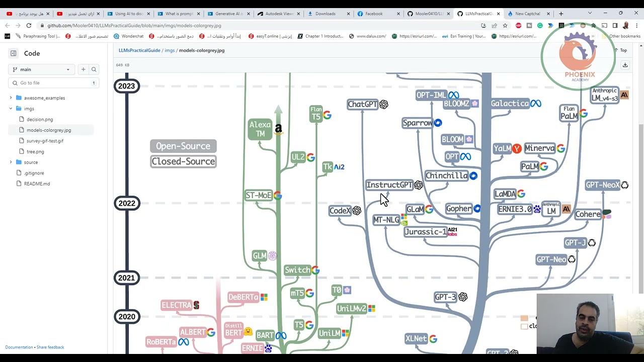Open the AdBlock extension icon
This screenshot has width=644, height=362.
[x=518, y=26]
